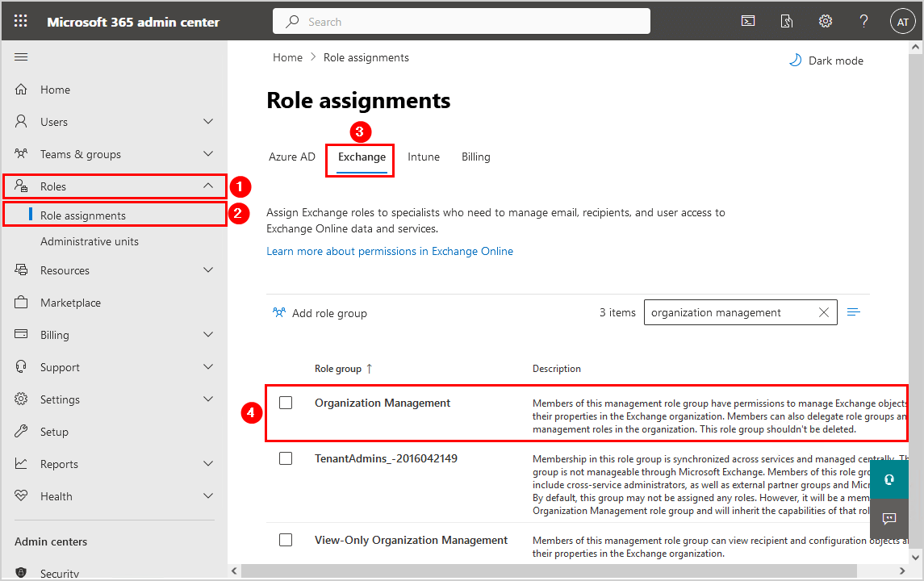Click the Setup wrench icon
This screenshot has width=924, height=581.
click(21, 432)
